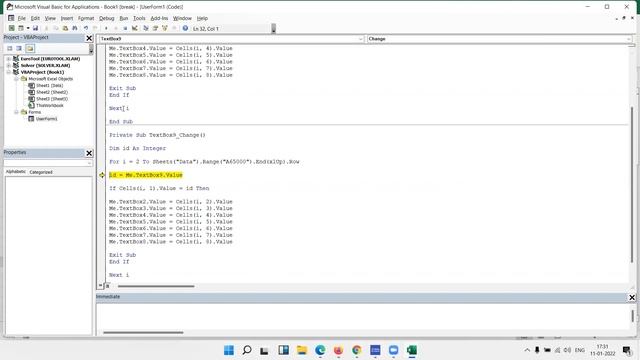Click the Find binoculars toolbar icon
The image size is (640, 360).
click(x=74, y=28)
